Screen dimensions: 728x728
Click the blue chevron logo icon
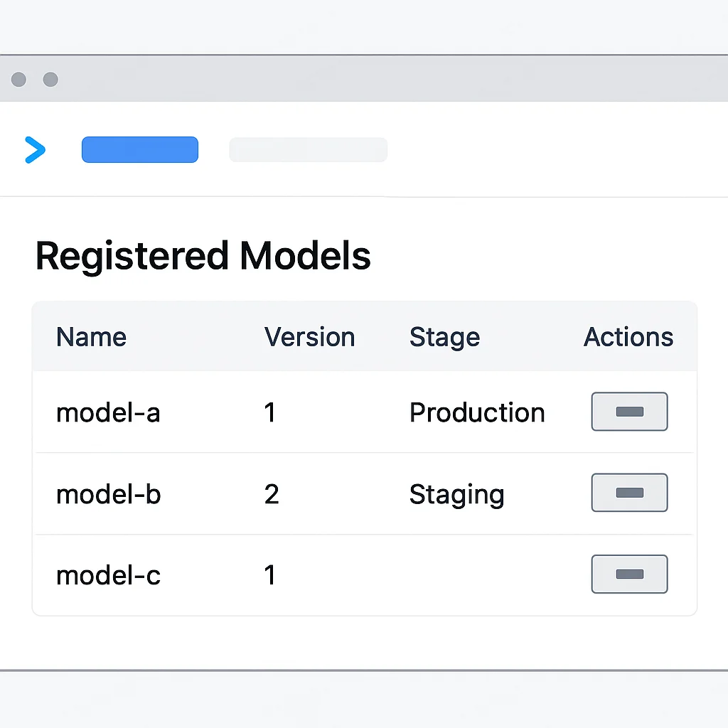click(36, 150)
